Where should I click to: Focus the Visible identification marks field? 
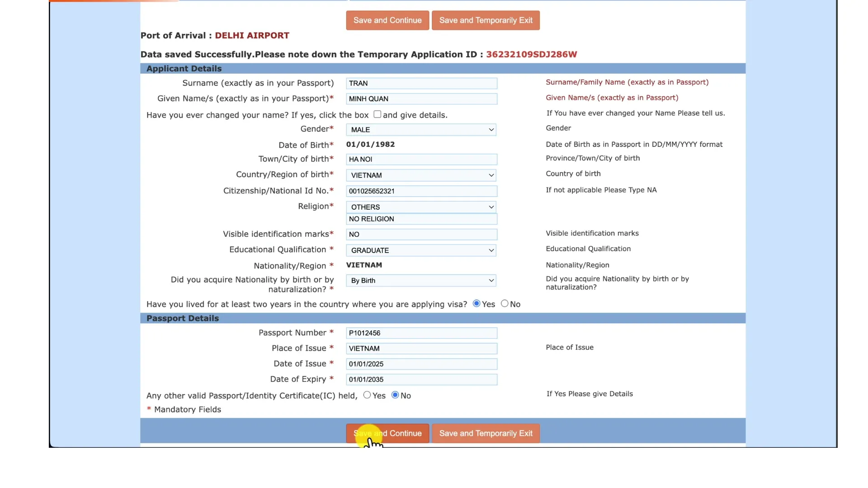pos(421,235)
